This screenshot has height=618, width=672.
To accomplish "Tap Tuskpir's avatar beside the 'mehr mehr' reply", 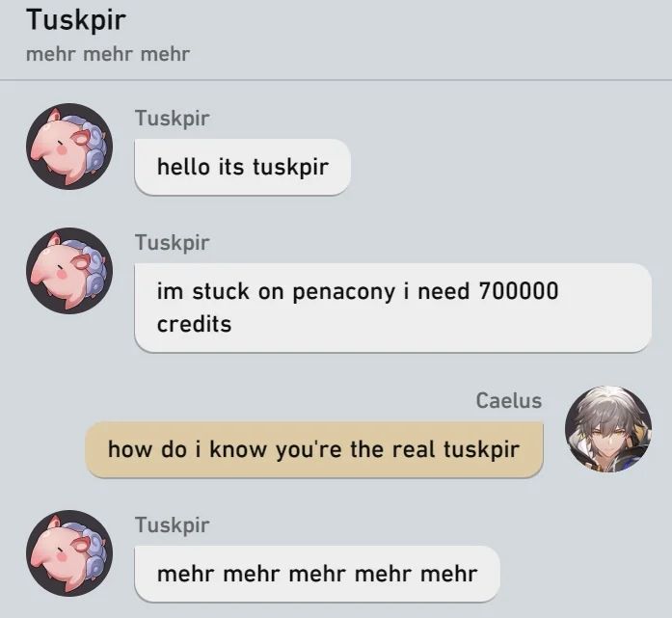I will tap(69, 553).
